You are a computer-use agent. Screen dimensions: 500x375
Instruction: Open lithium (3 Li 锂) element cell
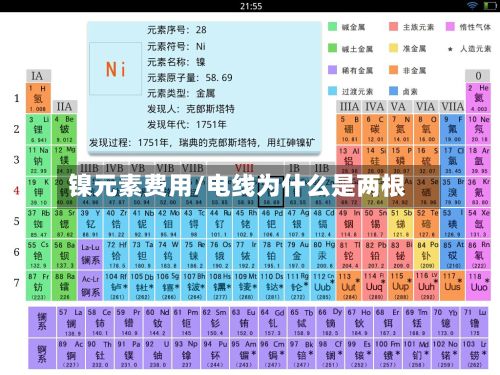point(38,129)
